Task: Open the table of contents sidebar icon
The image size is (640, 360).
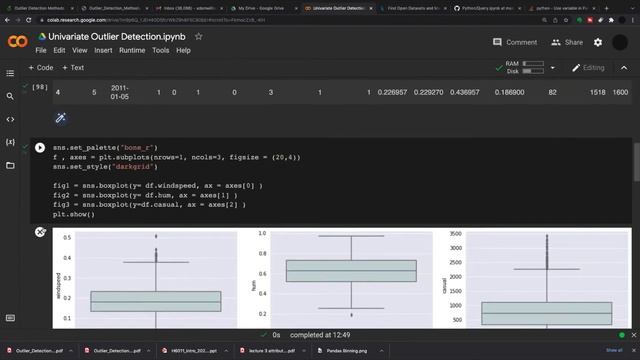Action: coord(10,73)
